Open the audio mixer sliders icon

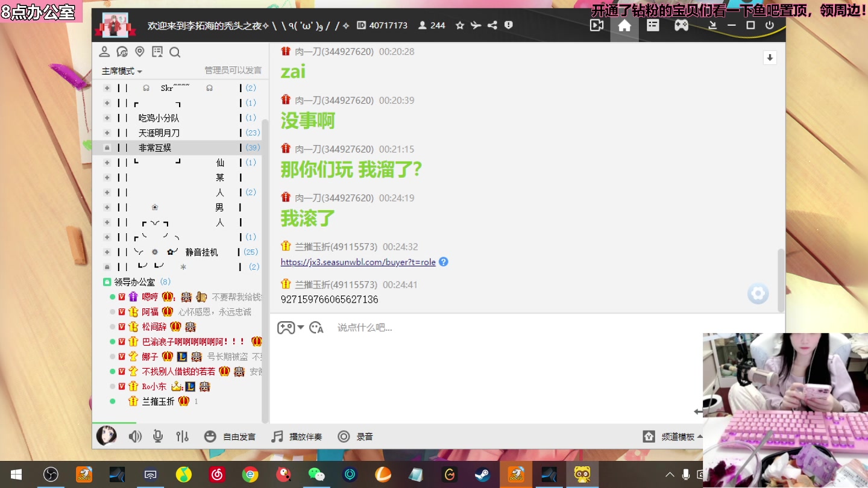point(182,436)
